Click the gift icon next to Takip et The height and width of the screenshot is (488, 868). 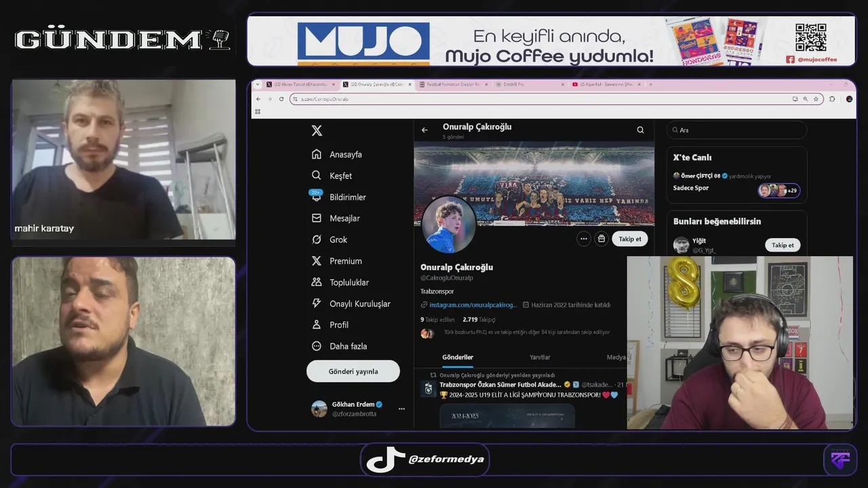[x=601, y=239]
